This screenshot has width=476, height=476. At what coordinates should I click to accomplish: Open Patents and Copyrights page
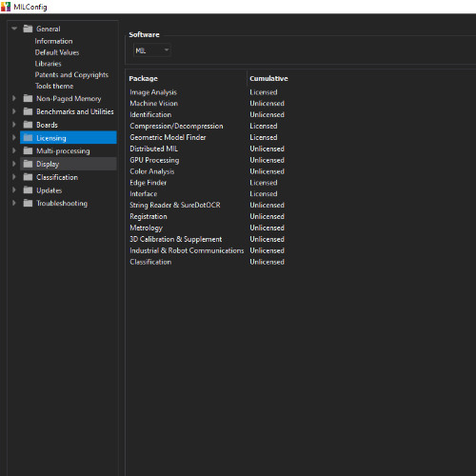pos(71,75)
